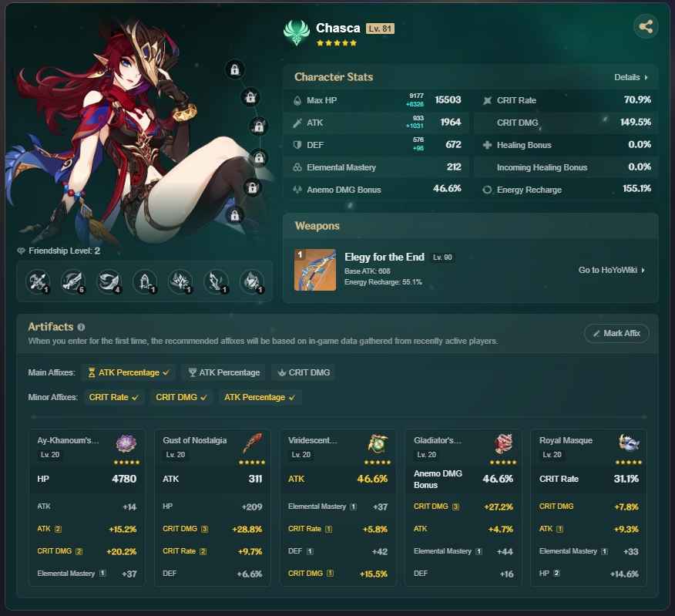The image size is (675, 616).
Task: Click the bottom locked constellation icon
Action: [x=234, y=214]
